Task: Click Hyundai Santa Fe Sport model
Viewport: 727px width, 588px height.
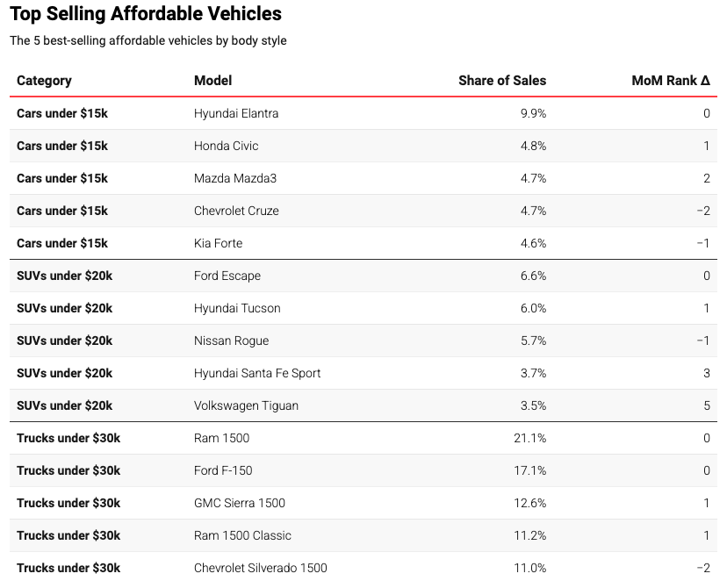Action: 257,373
